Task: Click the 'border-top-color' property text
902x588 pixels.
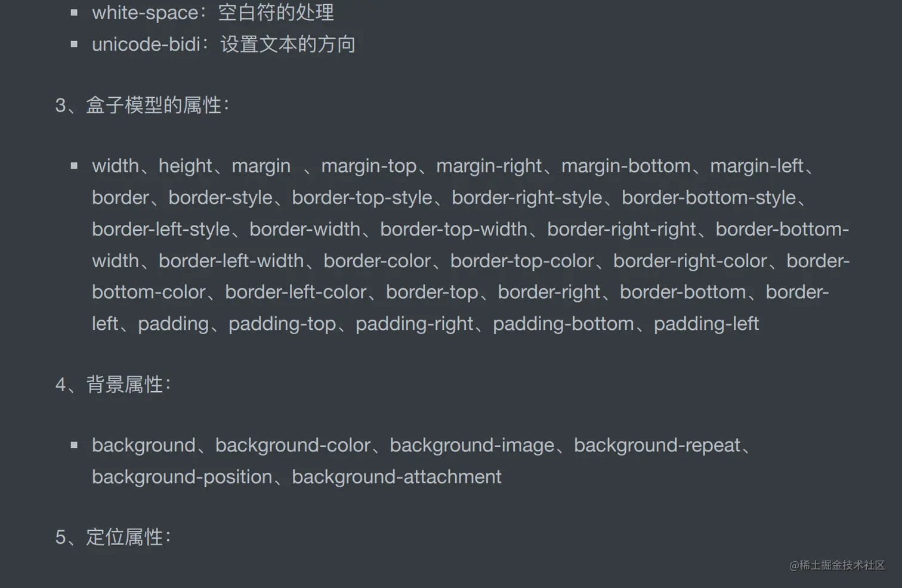Action: click(x=522, y=261)
